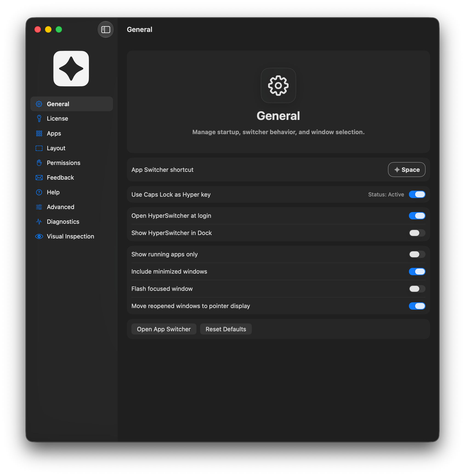
Task: Click the Reset Defaults button
Action: [x=226, y=329]
